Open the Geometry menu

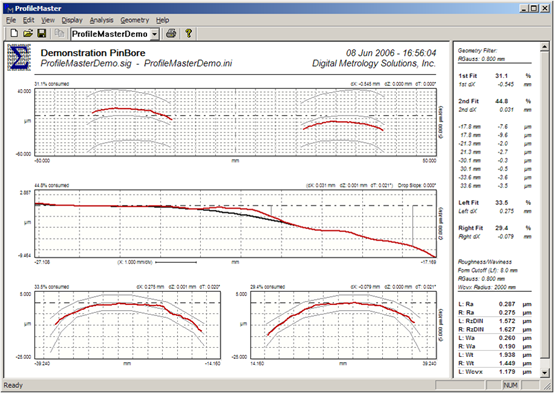coord(135,20)
